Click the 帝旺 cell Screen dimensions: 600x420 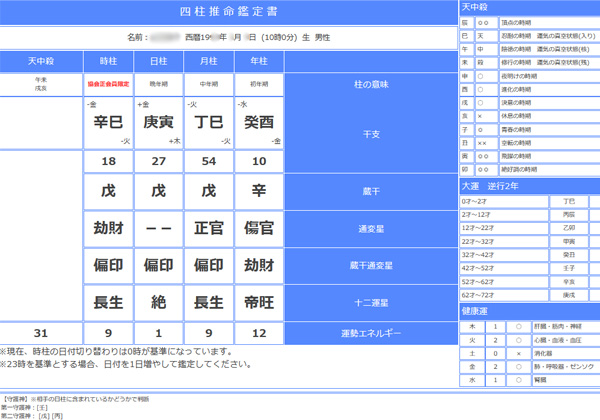pyautogui.click(x=259, y=303)
